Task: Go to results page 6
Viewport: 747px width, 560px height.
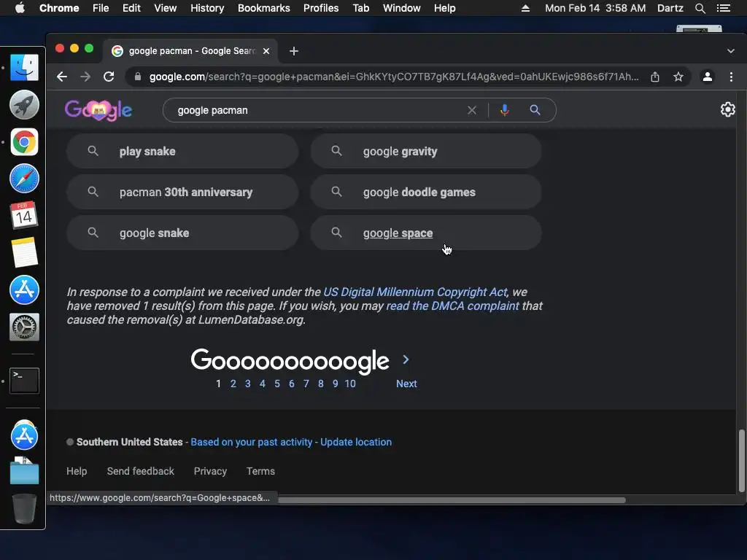Action: point(292,384)
